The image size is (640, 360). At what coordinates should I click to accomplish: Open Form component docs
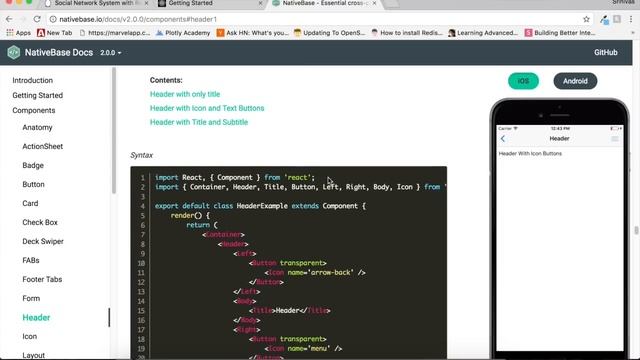coord(31,298)
